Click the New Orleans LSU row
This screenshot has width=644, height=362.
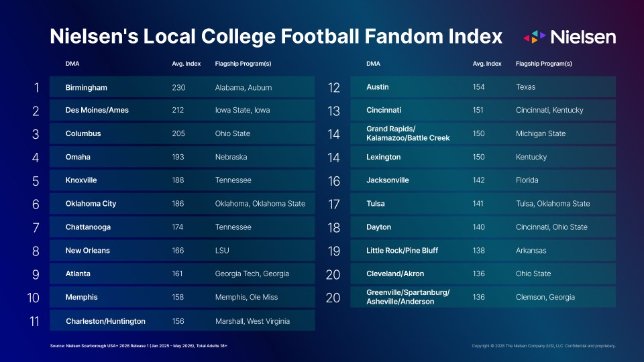[x=182, y=250]
